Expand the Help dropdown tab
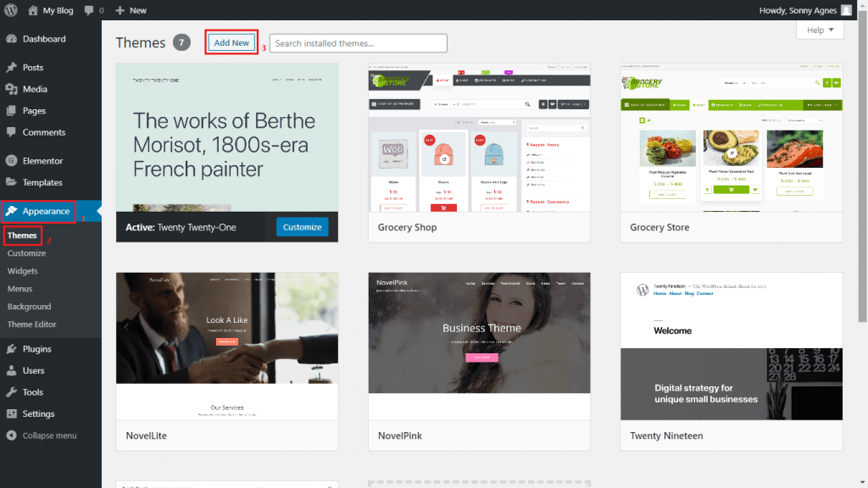Screen dimensions: 868x488 820,30
